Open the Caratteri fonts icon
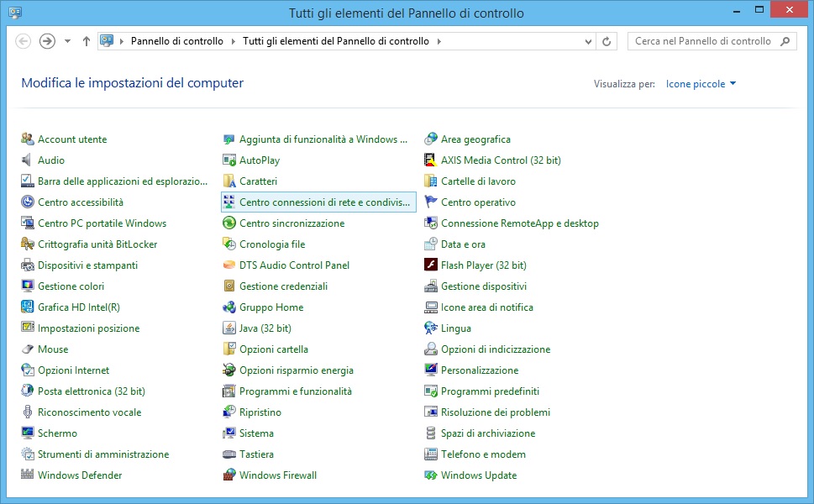The width and height of the screenshot is (814, 504). tap(229, 181)
